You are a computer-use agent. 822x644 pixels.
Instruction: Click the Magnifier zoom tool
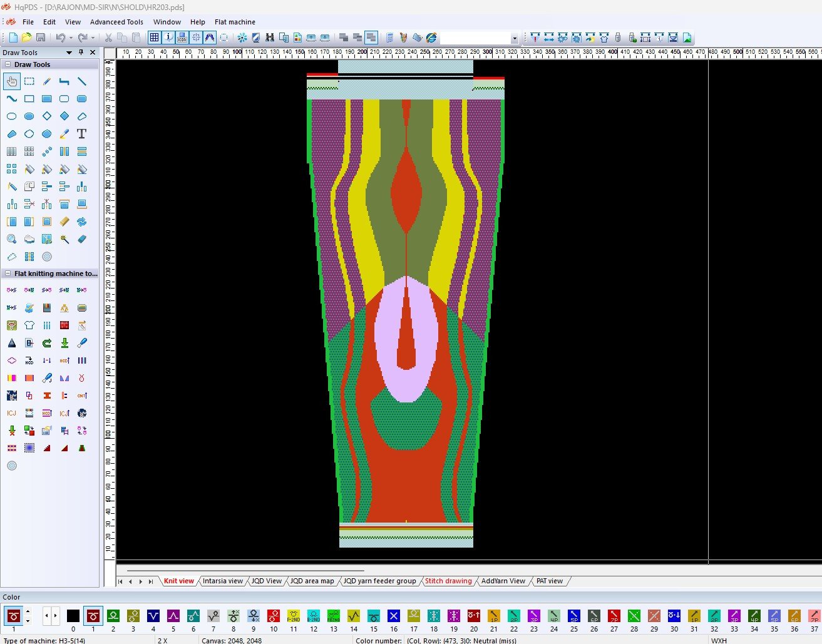coord(11,239)
